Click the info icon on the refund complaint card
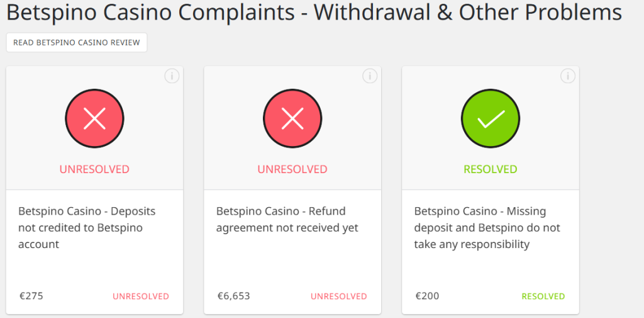This screenshot has width=644, height=318. pyautogui.click(x=370, y=76)
